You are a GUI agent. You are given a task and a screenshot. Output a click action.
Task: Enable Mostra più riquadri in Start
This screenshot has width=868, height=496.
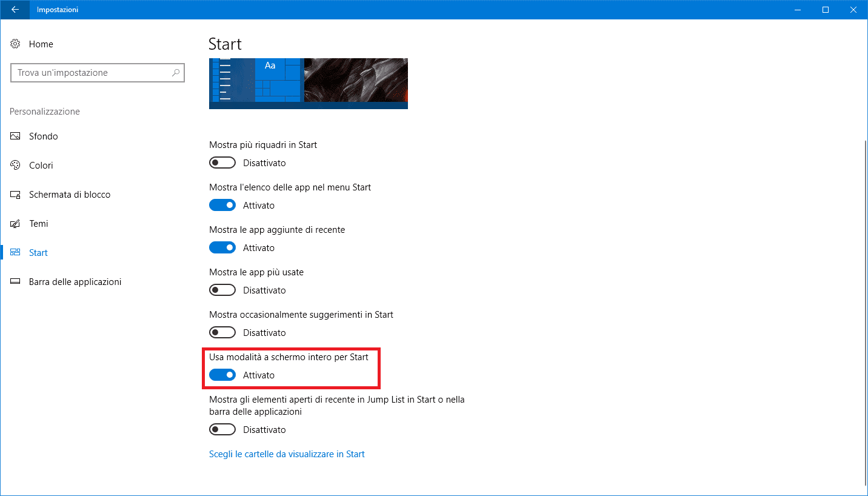[222, 163]
